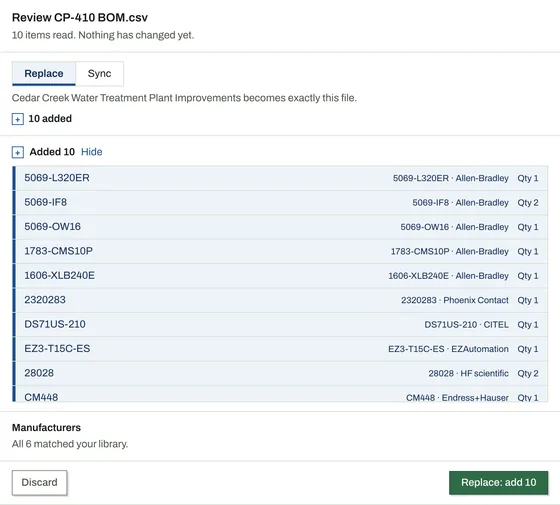This screenshot has height=505, width=560.
Task: Click '5069-OW16 · Allen-Bradley' manufacturer detail
Action: click(x=454, y=227)
